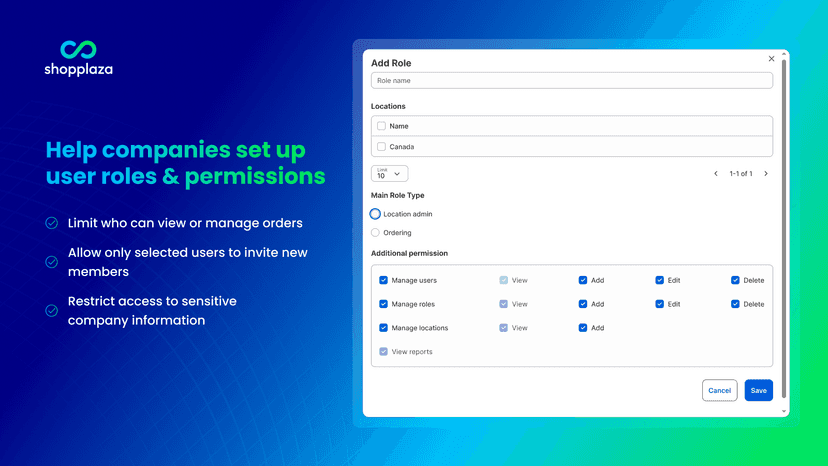Toggle View checkbox in Manage users row
Screen dimensions: 828x466
coord(503,280)
